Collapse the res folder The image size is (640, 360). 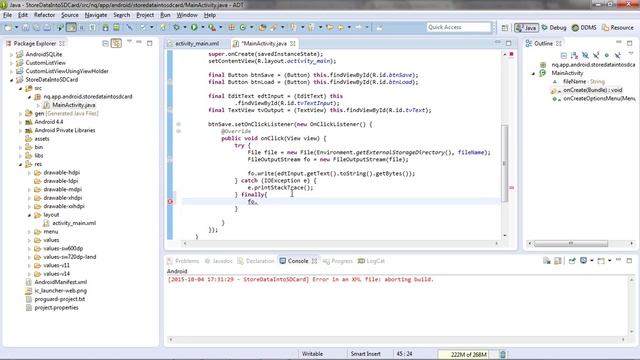(x=20, y=164)
